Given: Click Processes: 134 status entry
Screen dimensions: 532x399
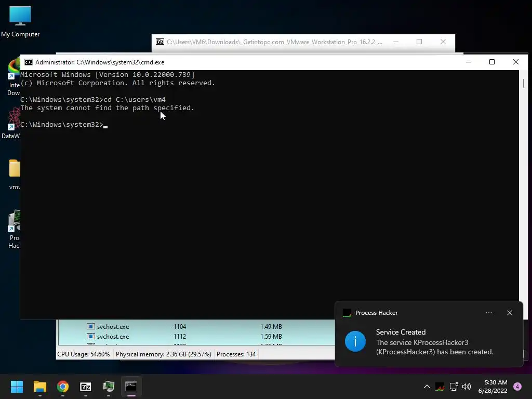Looking at the screenshot, I should [236, 354].
